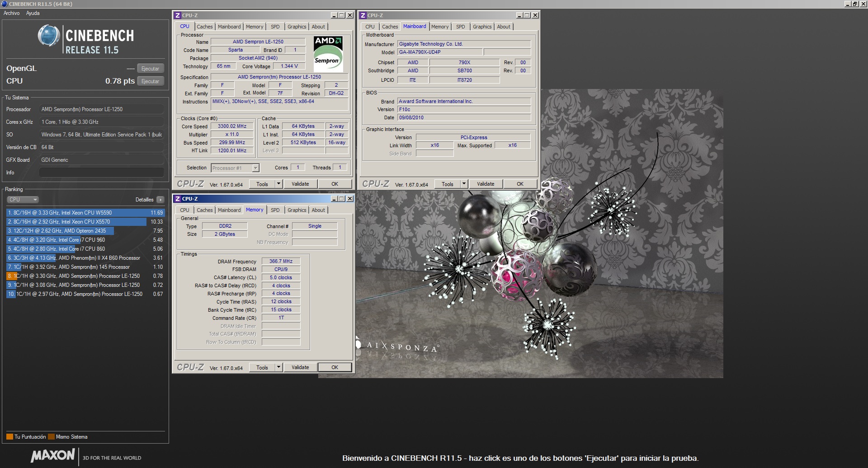Select ranking row Intel Xeon CPU X5570

(x=85, y=222)
